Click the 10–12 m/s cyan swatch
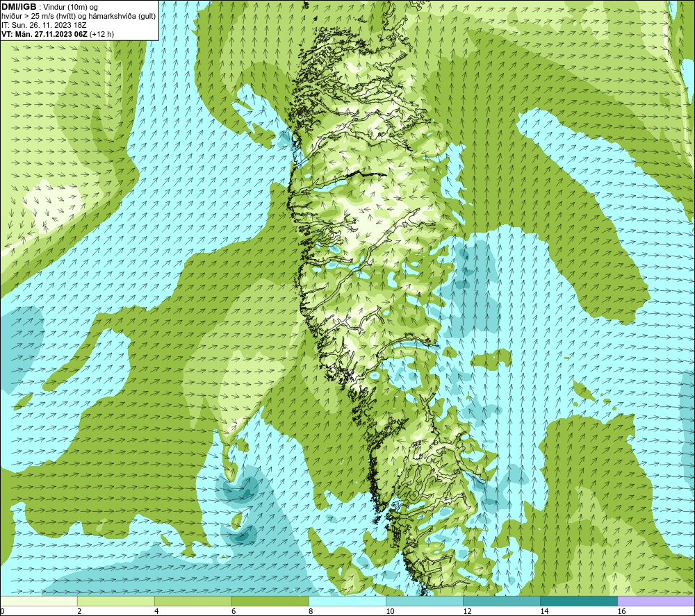The width and height of the screenshot is (695, 616). coord(424,601)
